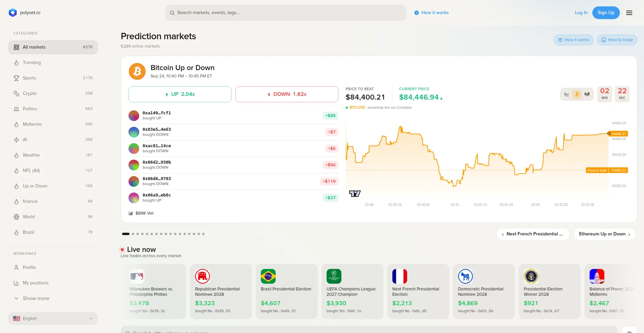Click the Log In link
This screenshot has width=644, height=333.
pyautogui.click(x=581, y=13)
